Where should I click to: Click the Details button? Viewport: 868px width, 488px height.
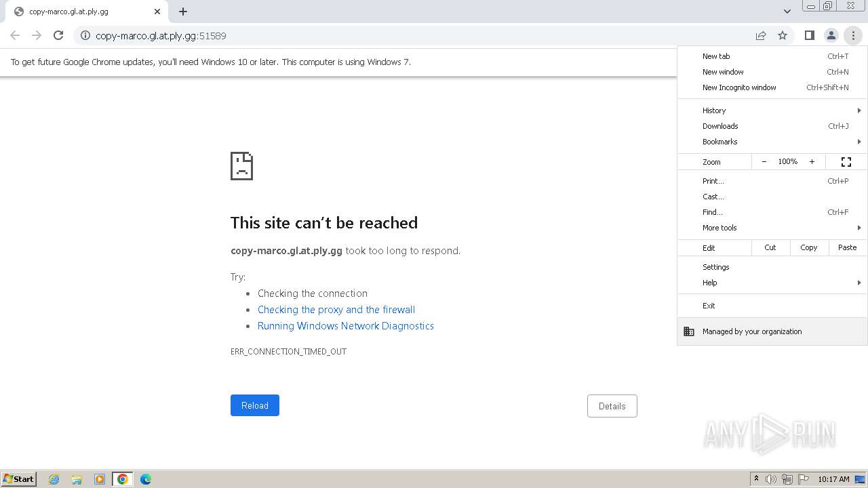612,406
